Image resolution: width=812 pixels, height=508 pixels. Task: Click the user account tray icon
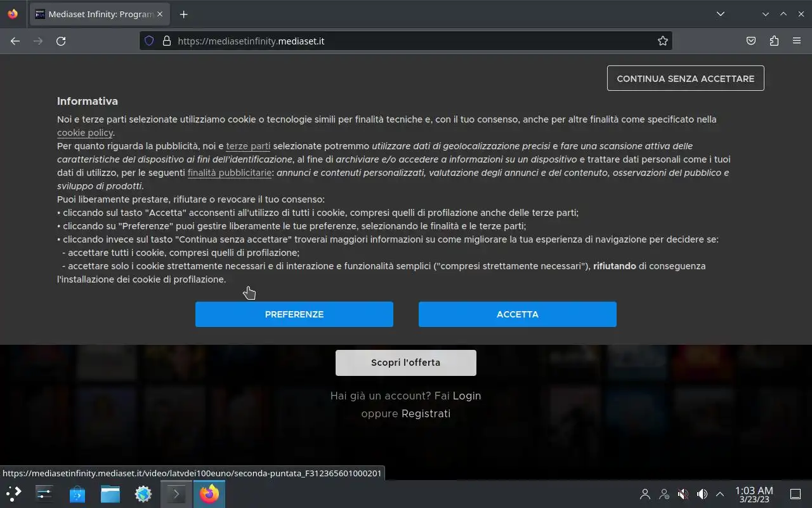pyautogui.click(x=645, y=493)
